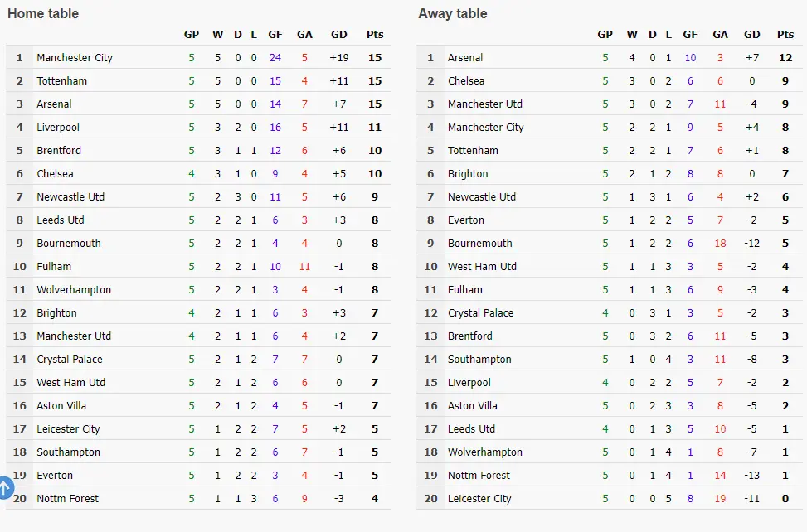Open Tottenham in the Home table
The image size is (807, 532).
pos(61,81)
